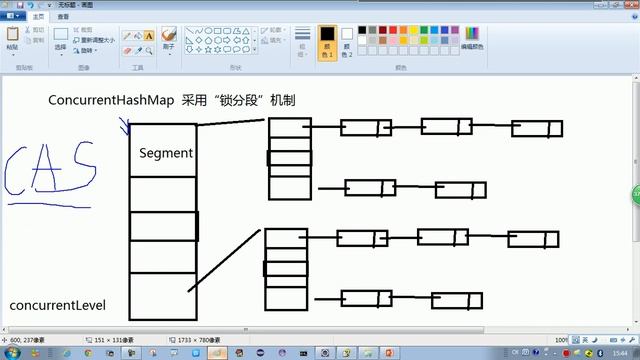Select the Eraser tool
The width and height of the screenshot is (640, 360).
coord(127,51)
